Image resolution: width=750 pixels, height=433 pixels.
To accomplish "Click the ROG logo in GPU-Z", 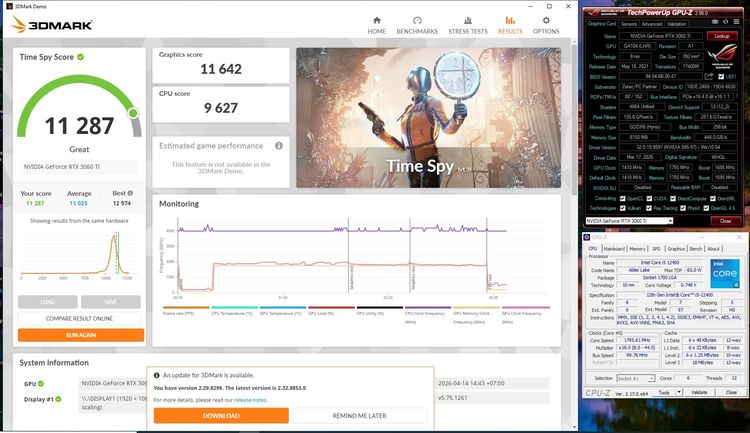I will click(x=722, y=56).
